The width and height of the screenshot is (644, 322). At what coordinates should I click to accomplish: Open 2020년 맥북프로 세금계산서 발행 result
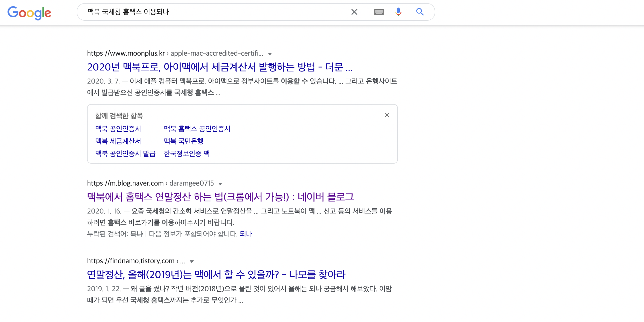(x=219, y=67)
